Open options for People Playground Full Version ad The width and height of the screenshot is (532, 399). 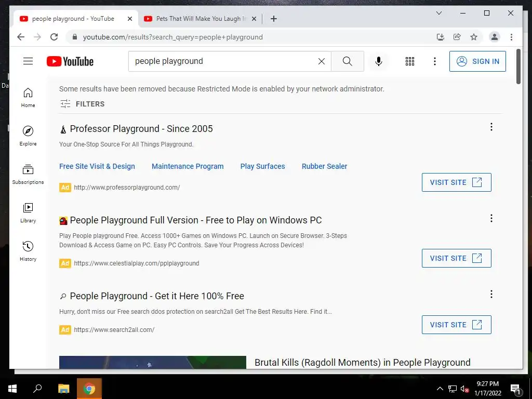[491, 218]
